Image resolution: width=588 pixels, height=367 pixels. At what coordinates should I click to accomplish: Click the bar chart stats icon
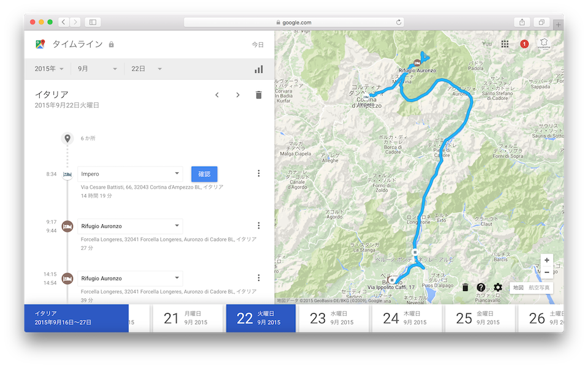pos(258,69)
